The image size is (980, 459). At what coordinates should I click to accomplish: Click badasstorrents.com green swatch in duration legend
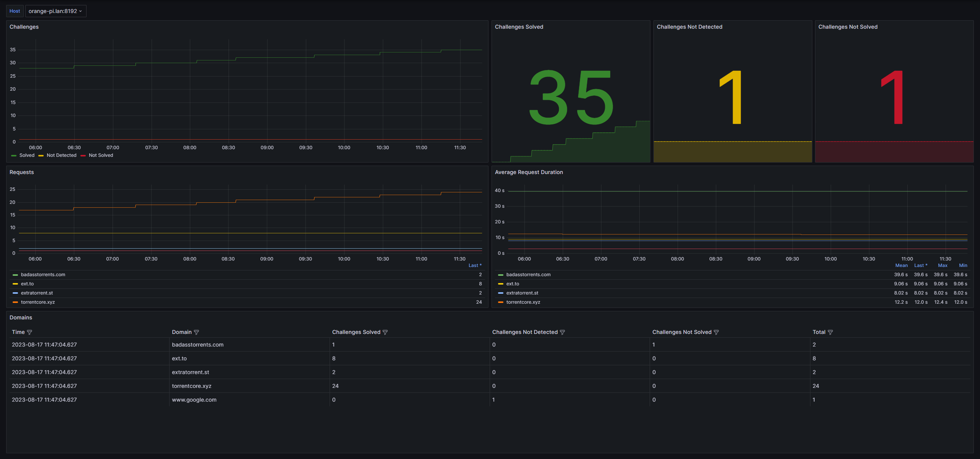click(501, 275)
